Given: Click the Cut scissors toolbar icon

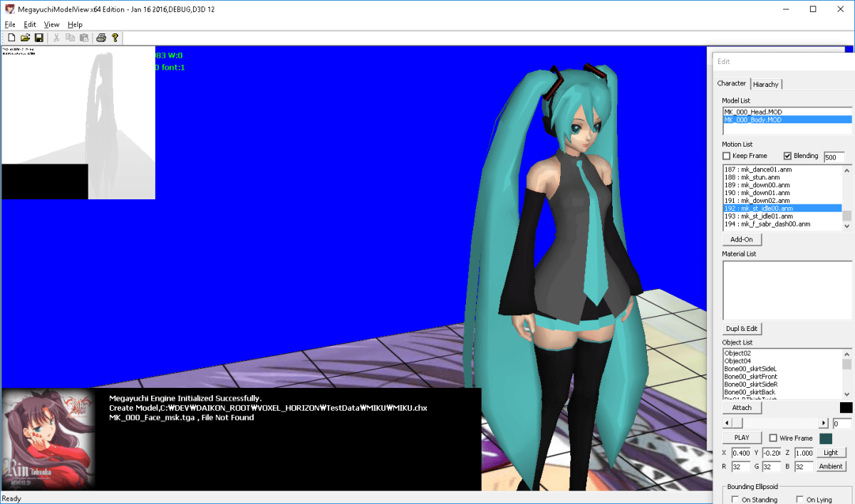Looking at the screenshot, I should 56,38.
